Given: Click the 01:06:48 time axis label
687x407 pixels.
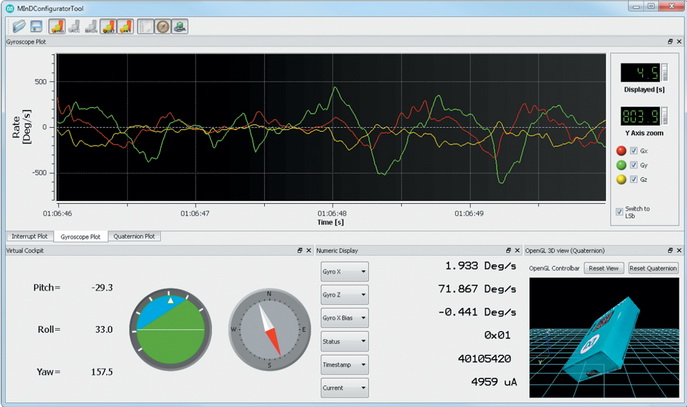Looking at the screenshot, I should pos(332,213).
